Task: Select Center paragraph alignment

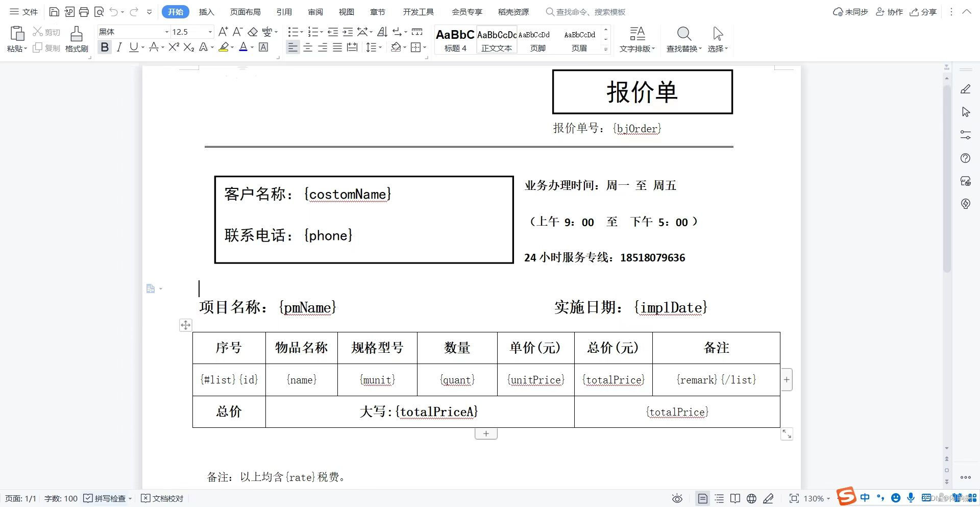Action: 308,47
